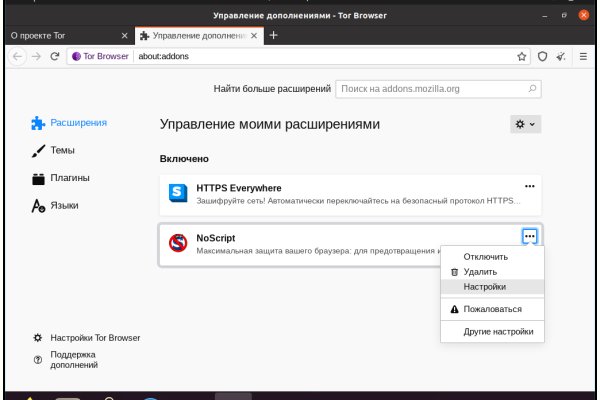Click the HTTPS Everywhere extension icon
The image size is (600, 400).
coord(178,193)
